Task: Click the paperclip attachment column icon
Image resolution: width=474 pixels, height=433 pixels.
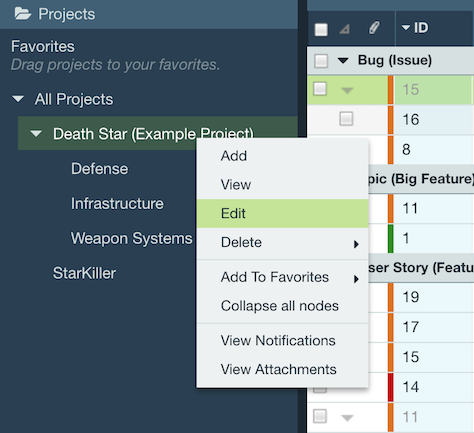Action: [x=374, y=28]
